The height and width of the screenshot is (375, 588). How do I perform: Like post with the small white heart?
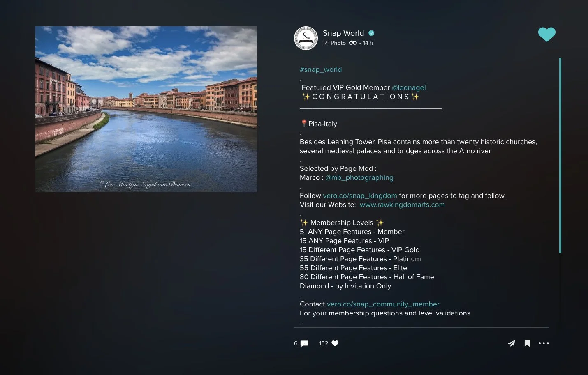click(335, 343)
